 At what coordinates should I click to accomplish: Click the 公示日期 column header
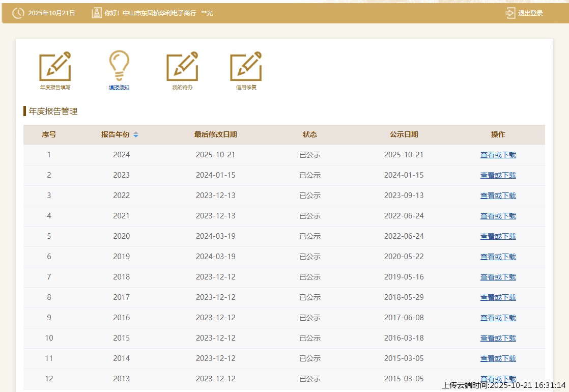[x=404, y=135]
